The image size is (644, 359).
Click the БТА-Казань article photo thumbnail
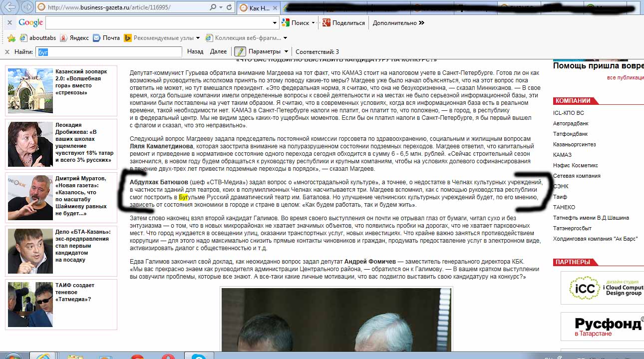point(30,251)
